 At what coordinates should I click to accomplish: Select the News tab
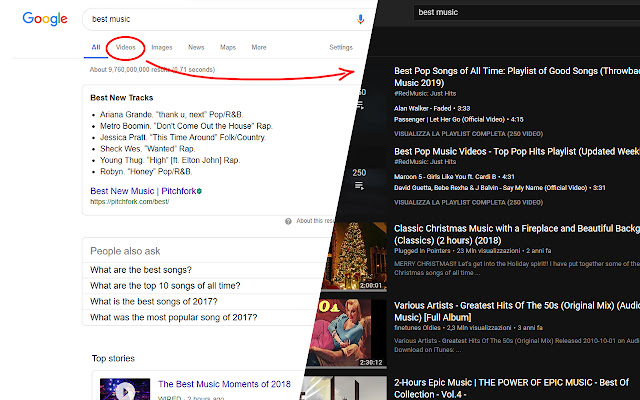[x=196, y=47]
